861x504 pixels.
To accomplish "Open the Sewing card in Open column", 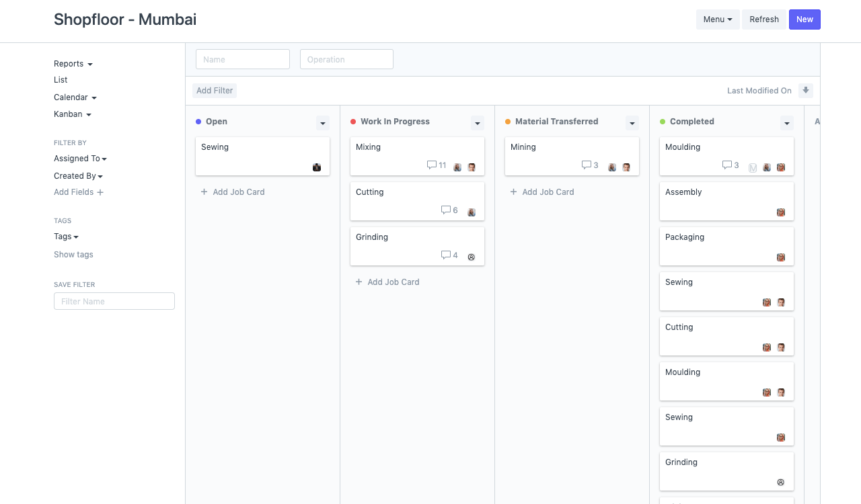I will (262, 156).
